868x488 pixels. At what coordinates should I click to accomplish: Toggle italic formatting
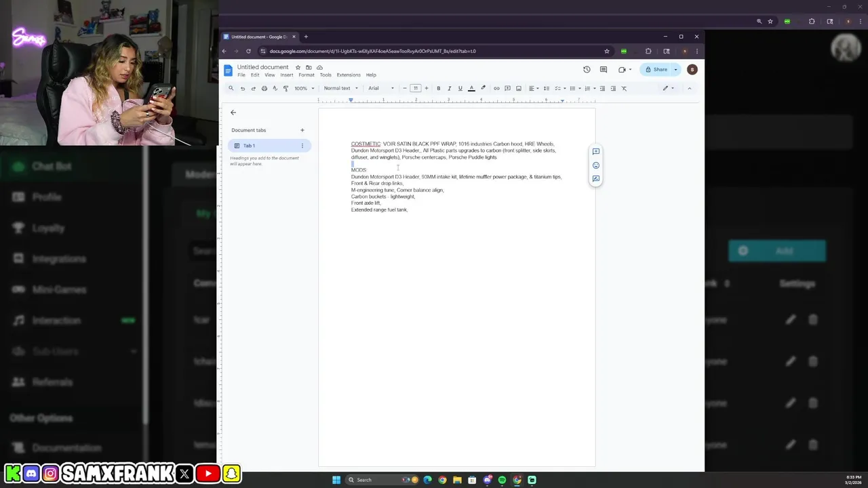click(x=449, y=88)
